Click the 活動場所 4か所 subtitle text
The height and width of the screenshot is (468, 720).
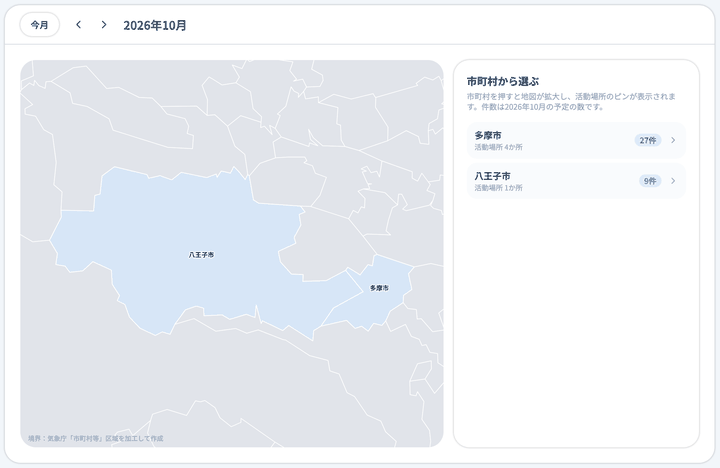point(498,147)
